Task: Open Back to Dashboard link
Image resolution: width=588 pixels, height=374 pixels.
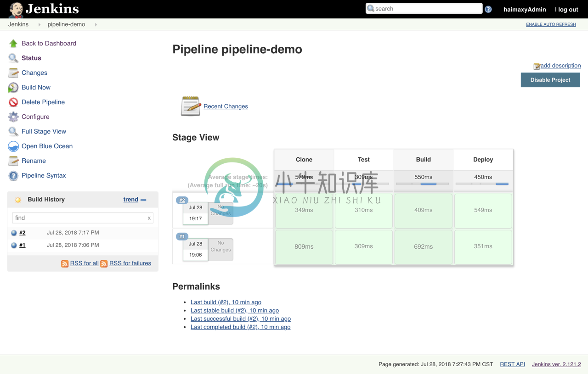Action: tap(49, 44)
